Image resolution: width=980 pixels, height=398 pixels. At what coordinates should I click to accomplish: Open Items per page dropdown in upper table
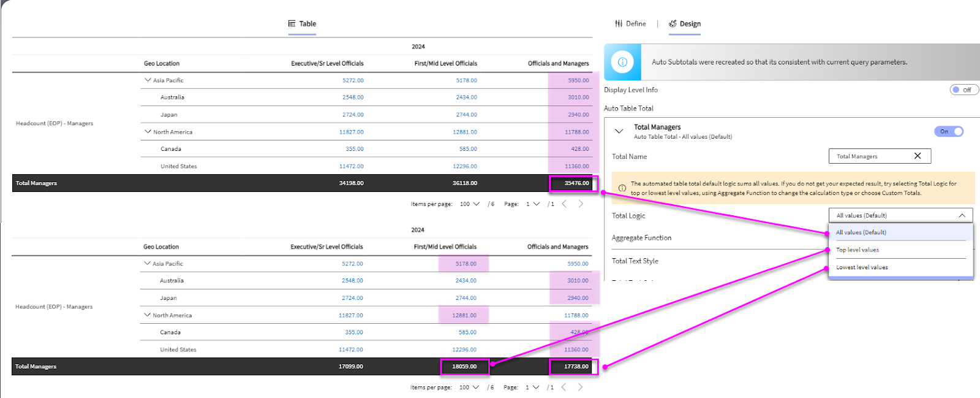click(469, 204)
